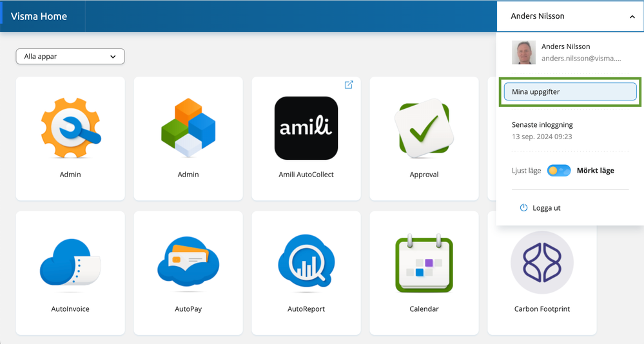Click the Approval label text

[424, 175]
